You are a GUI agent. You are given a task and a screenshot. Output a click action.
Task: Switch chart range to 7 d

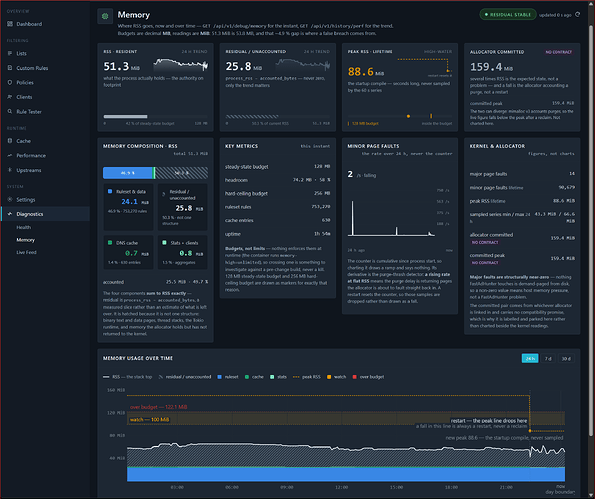548,359
